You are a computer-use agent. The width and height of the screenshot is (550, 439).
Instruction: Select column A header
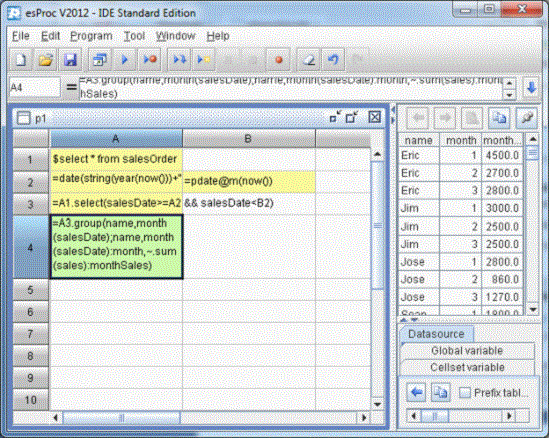116,139
